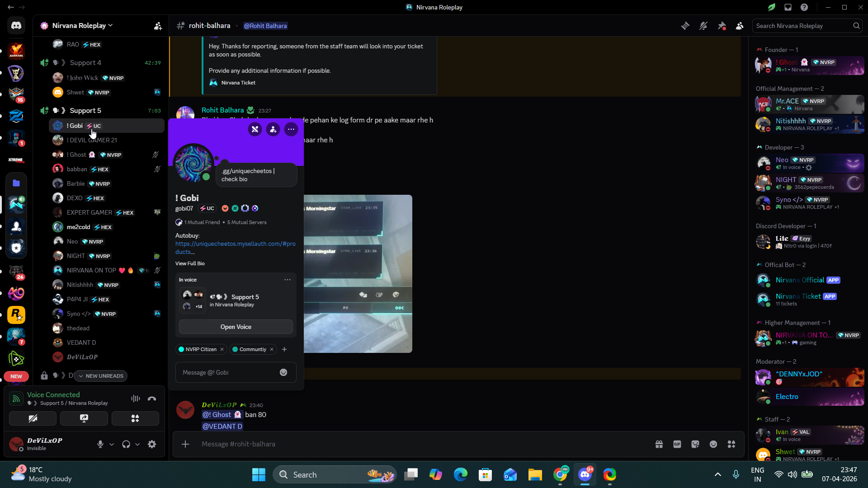This screenshot has width=868, height=488.
Task: Start an activity from the voice panel
Action: coord(135,418)
